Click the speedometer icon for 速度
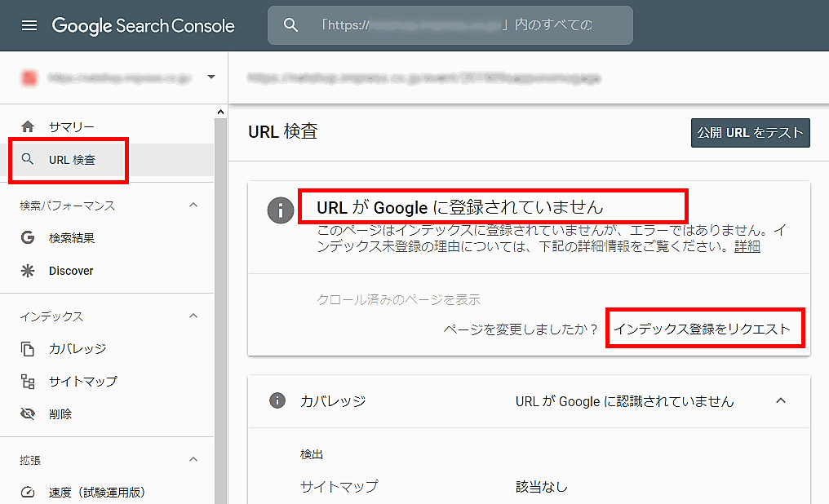This screenshot has height=504, width=829. [28, 493]
